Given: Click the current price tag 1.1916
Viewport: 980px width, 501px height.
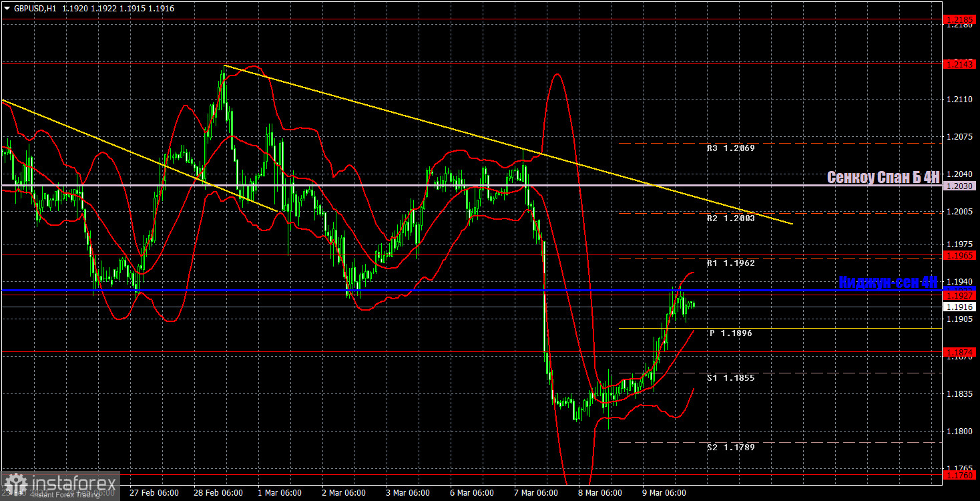Looking at the screenshot, I should 960,307.
